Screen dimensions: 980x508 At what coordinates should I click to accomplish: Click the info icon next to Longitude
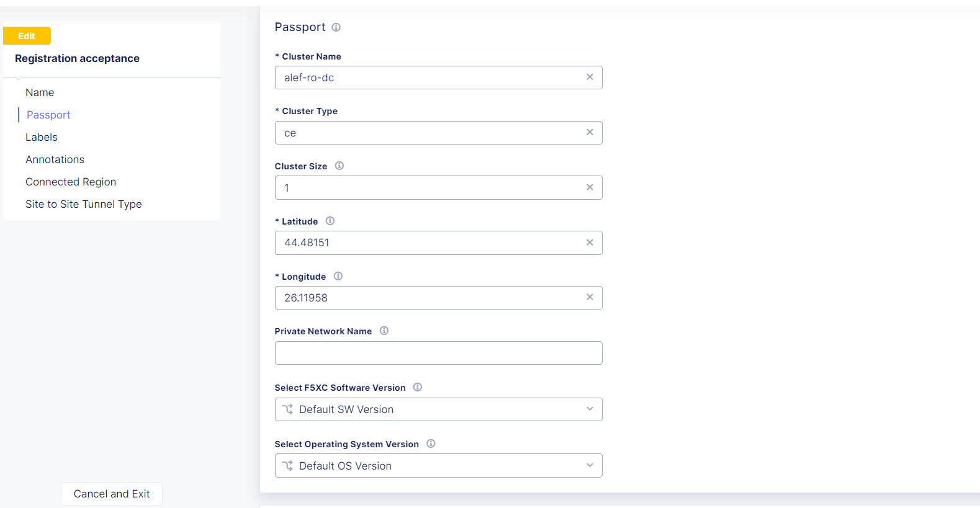pos(338,276)
